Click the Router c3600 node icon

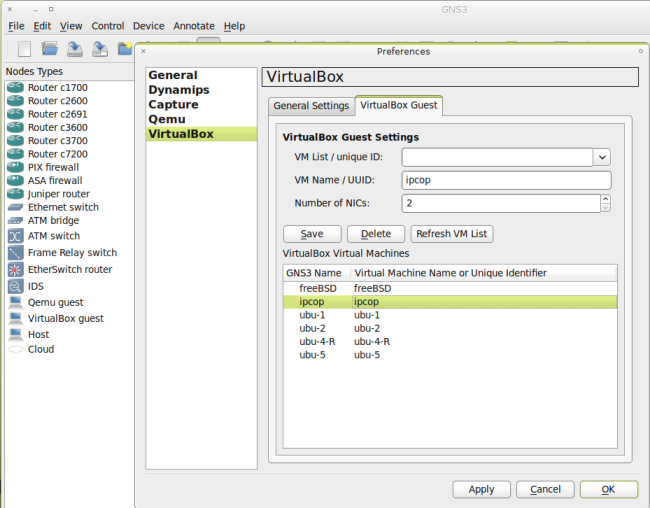(15, 127)
